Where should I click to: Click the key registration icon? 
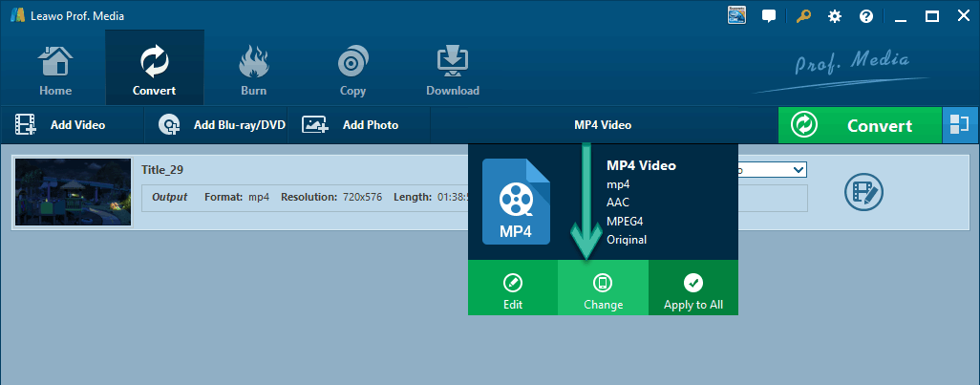tap(803, 16)
